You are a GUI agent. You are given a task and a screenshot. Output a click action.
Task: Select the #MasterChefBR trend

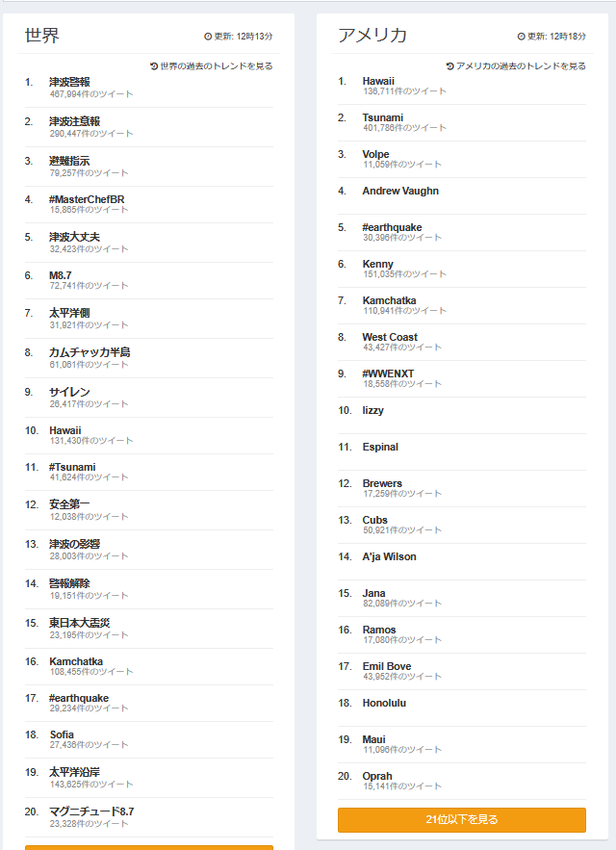[87, 199]
